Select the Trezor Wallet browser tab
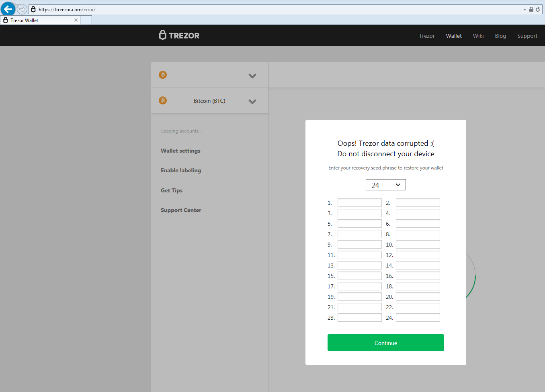Image resolution: width=545 pixels, height=392 pixels. pyautogui.click(x=40, y=20)
